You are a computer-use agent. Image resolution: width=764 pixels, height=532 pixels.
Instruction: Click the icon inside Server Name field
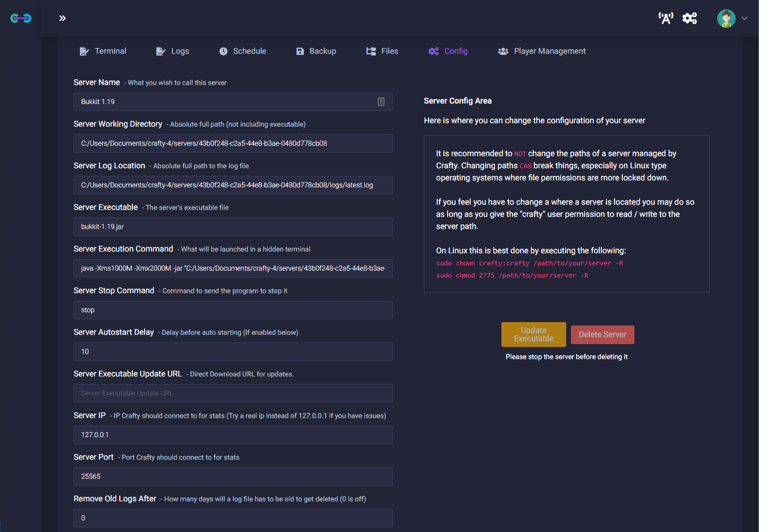(381, 102)
